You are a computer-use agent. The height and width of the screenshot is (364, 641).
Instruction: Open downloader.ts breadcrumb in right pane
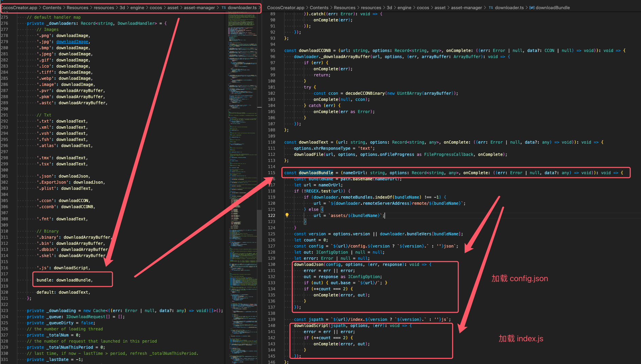[509, 7]
